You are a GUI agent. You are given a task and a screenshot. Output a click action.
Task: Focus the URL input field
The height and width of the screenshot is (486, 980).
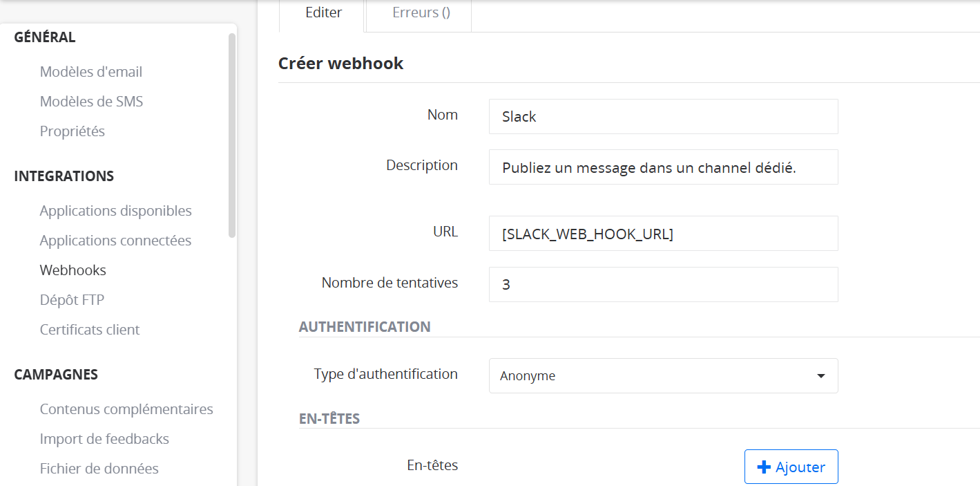(x=663, y=234)
